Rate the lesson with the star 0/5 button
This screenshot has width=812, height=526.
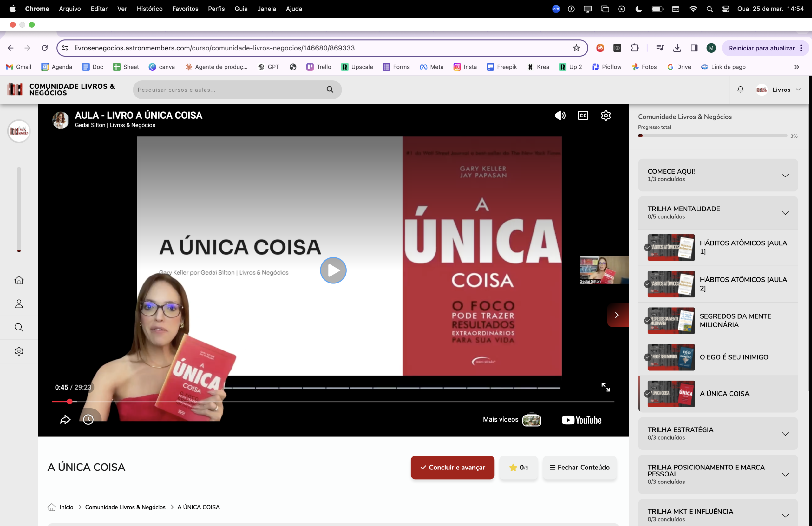click(518, 467)
